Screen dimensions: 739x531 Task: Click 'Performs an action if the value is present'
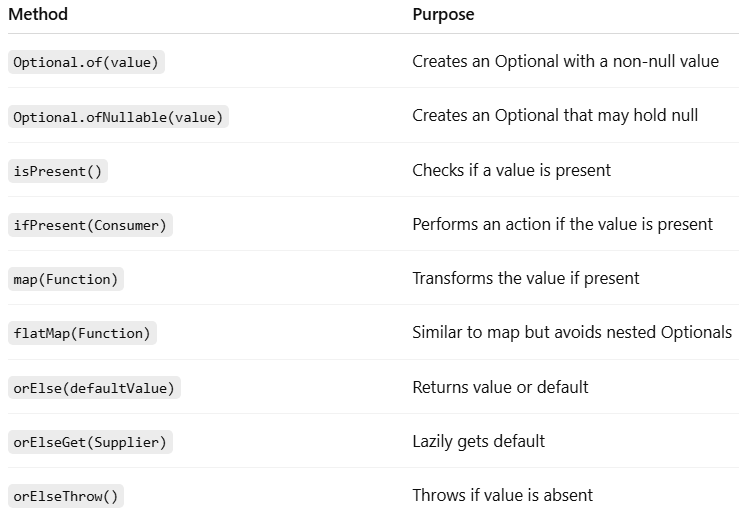tap(563, 224)
